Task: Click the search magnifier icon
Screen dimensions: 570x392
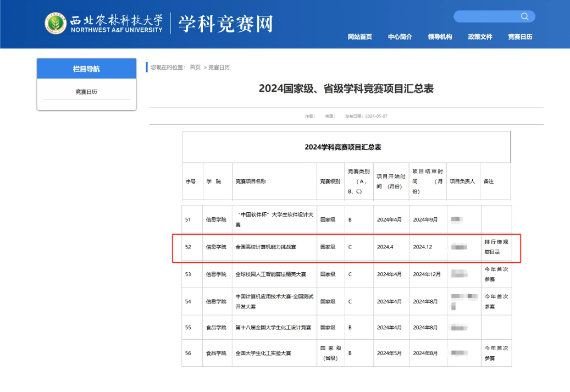Action: [524, 16]
